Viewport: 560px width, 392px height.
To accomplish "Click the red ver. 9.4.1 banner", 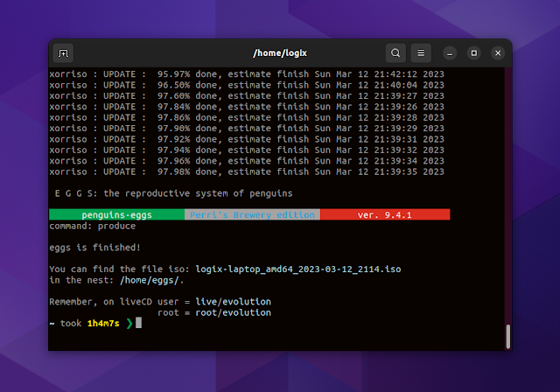I will [384, 214].
